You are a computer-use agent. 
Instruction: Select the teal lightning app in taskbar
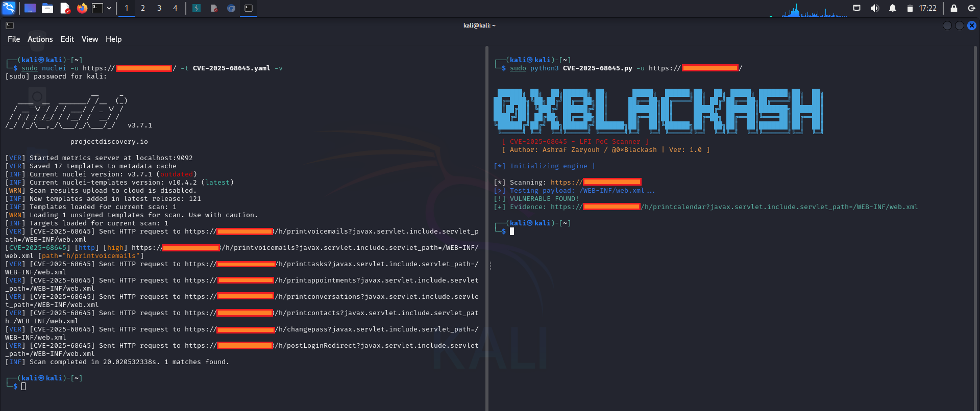[x=197, y=8]
